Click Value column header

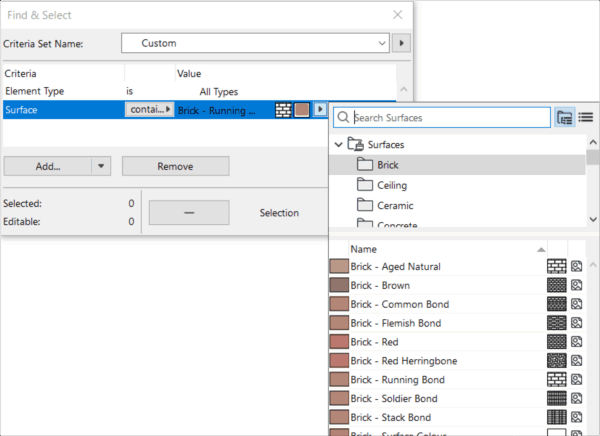coord(286,73)
